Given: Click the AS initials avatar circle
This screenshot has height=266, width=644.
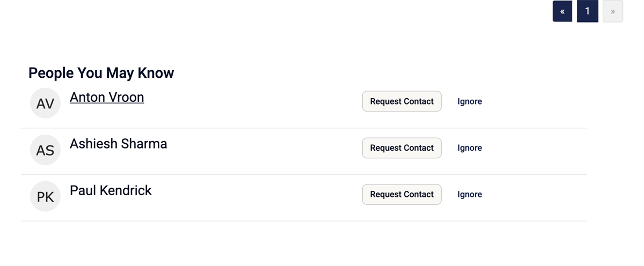Looking at the screenshot, I should point(45,150).
